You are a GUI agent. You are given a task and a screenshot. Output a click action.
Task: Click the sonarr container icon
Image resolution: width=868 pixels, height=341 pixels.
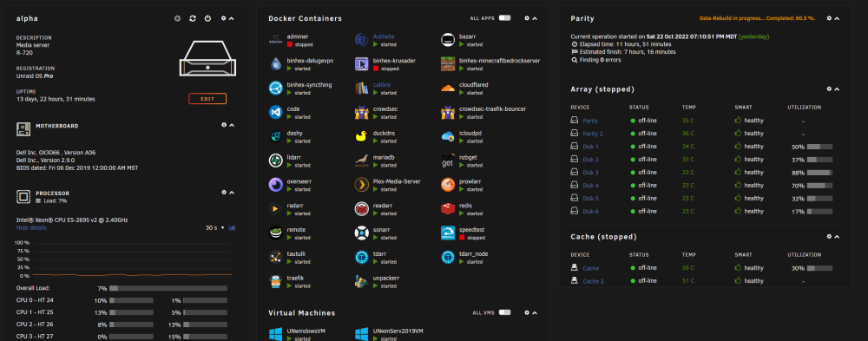[361, 233]
